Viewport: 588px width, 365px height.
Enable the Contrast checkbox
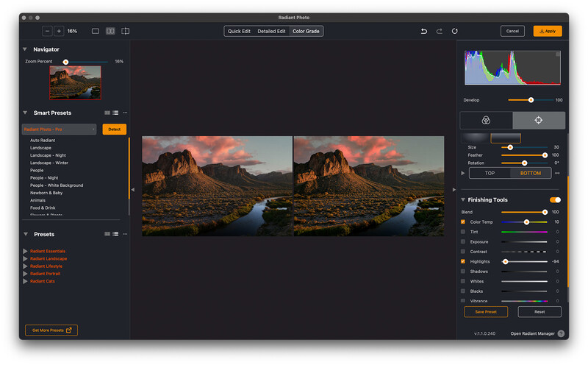(x=463, y=252)
